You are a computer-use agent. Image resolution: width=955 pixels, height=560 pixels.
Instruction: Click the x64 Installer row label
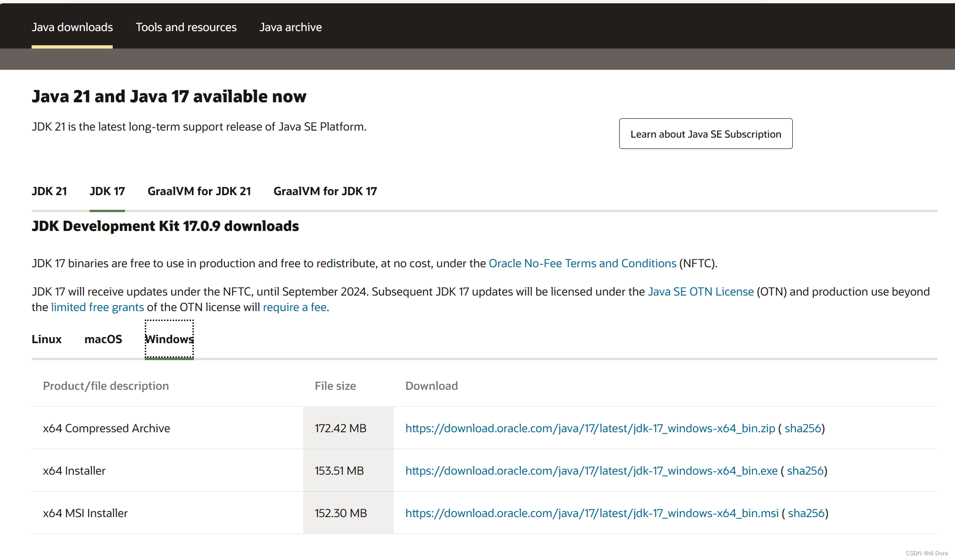pyautogui.click(x=74, y=471)
